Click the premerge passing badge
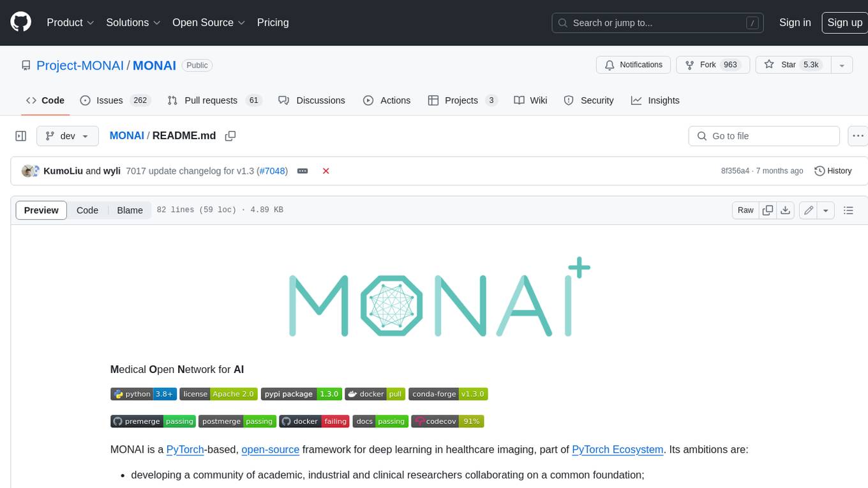The image size is (868, 488). click(153, 421)
